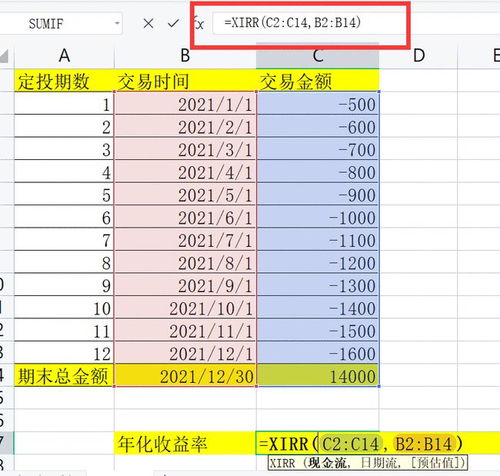
Task: Select date cell 2021/10/1
Action: coord(185,308)
